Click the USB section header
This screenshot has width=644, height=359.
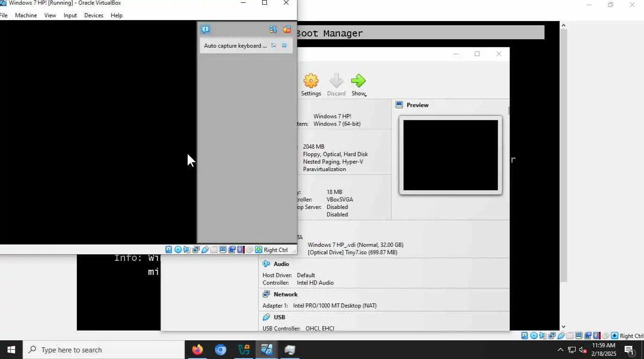pos(279,317)
